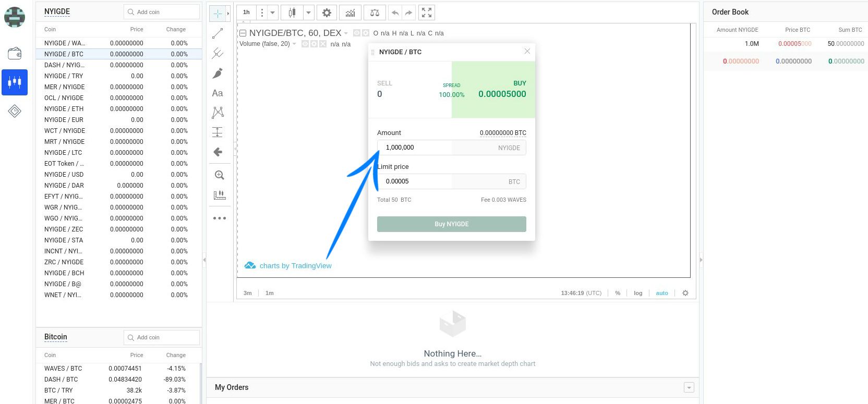Switch chart range to 3m
Viewport: 868px width, 404px height.
pyautogui.click(x=248, y=293)
